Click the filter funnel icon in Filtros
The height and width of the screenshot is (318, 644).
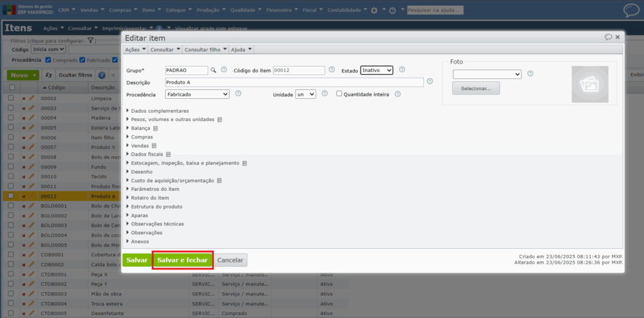(x=91, y=41)
